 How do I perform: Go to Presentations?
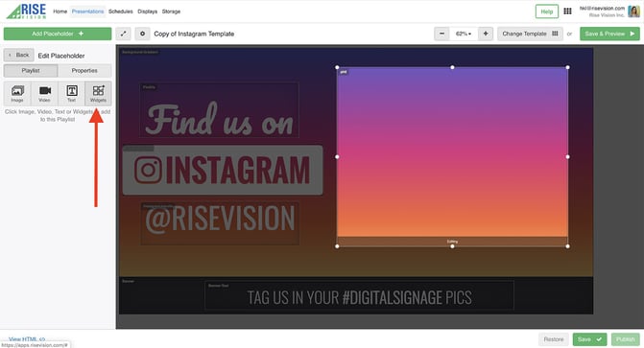[87, 12]
